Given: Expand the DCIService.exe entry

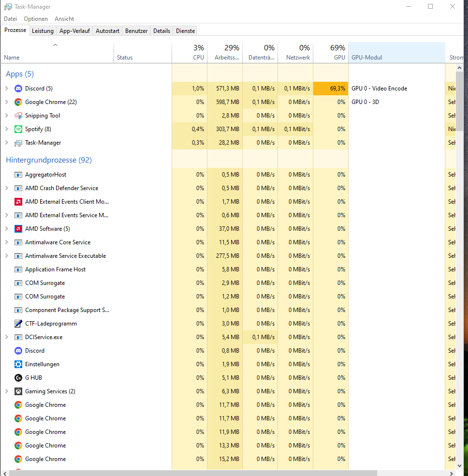Looking at the screenshot, I should coord(7,337).
